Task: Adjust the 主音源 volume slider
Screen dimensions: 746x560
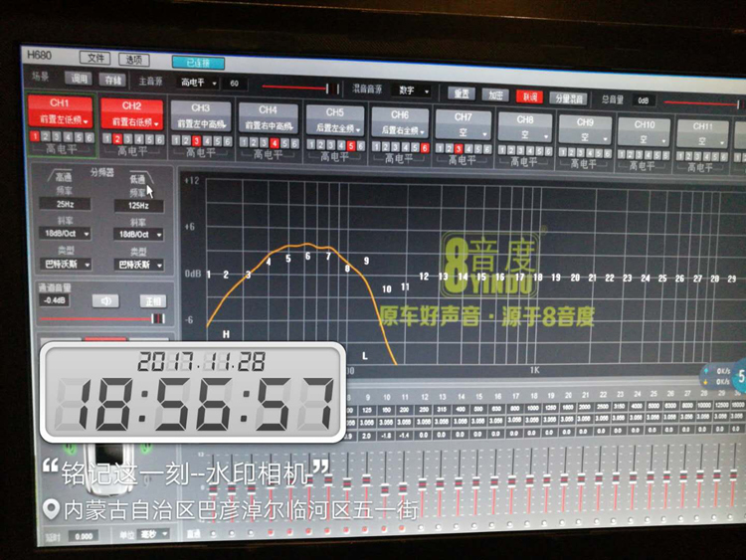Action: (301, 88)
